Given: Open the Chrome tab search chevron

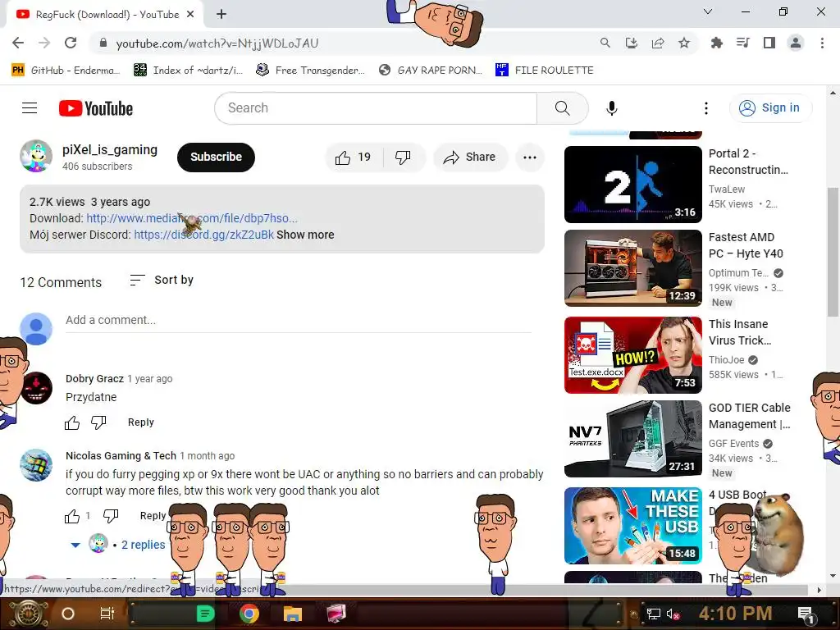Looking at the screenshot, I should point(708,11).
